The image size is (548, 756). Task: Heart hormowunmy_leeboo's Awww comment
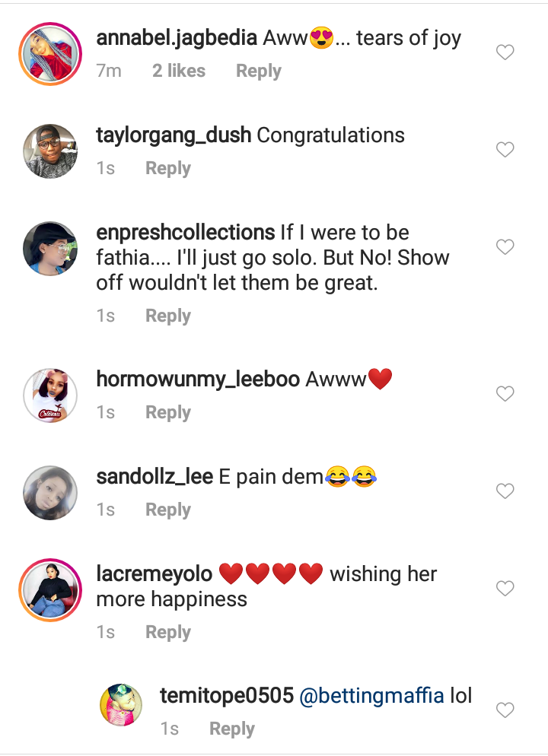point(505,394)
